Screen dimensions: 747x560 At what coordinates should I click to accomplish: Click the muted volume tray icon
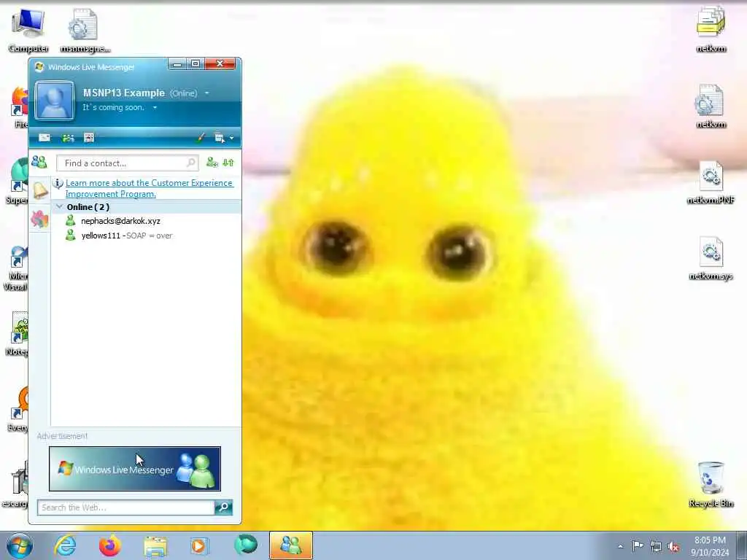pos(673,547)
